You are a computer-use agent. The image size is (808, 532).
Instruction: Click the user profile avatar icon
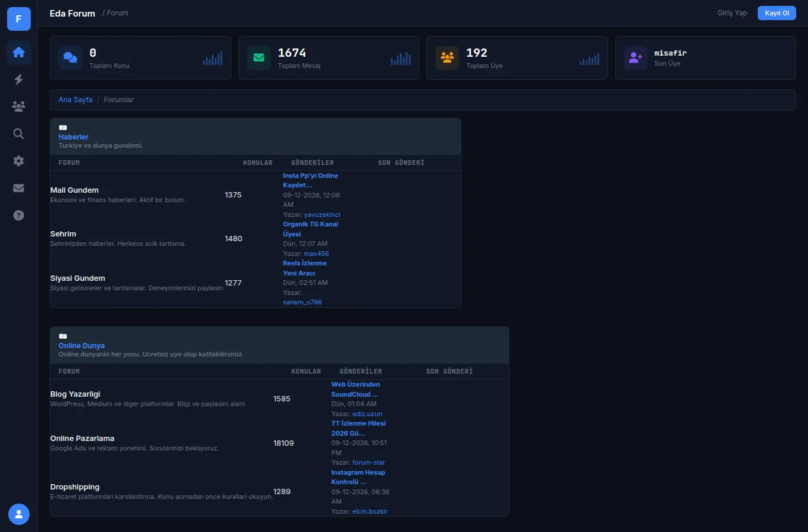pyautogui.click(x=19, y=514)
